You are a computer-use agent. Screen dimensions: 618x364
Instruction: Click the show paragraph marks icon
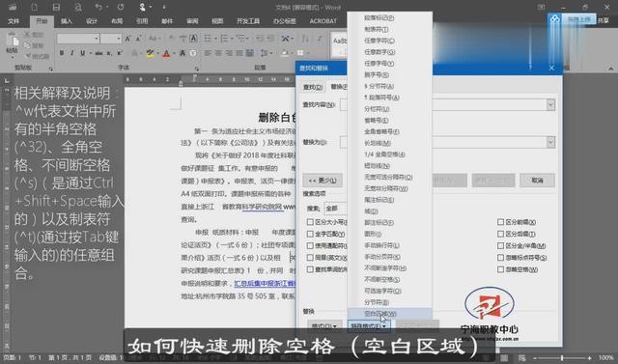coord(320,39)
